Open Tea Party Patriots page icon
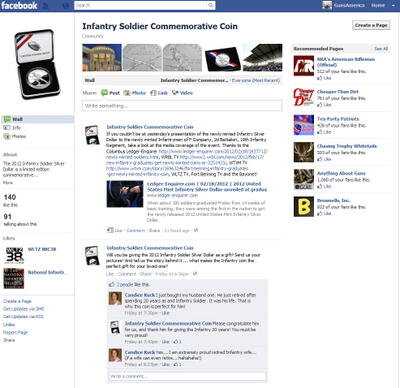 (304, 125)
